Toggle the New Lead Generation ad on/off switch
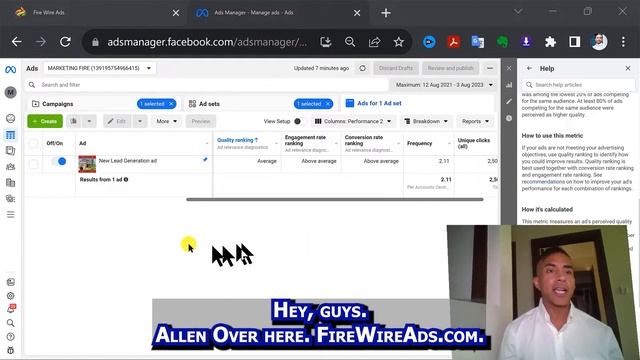 (x=59, y=161)
